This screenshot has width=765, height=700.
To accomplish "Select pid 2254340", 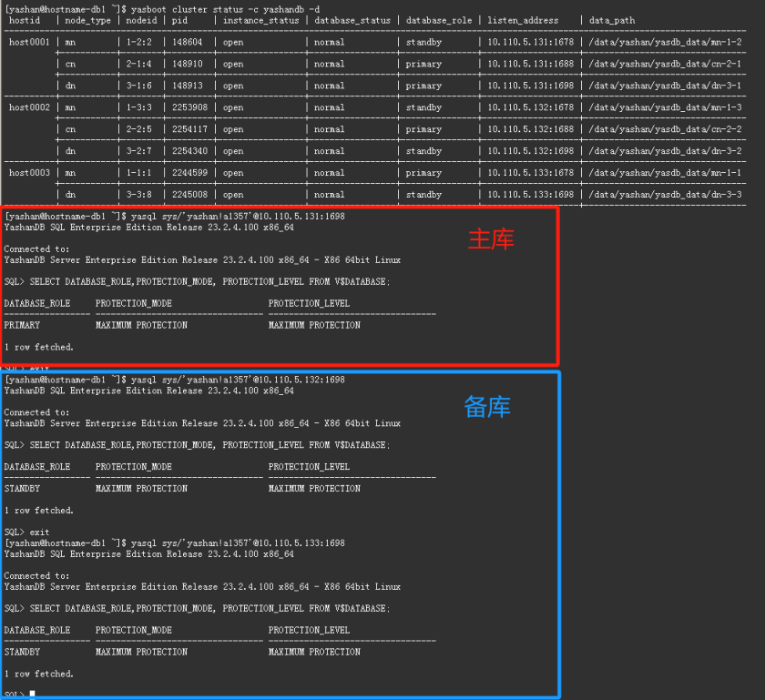I will [x=189, y=151].
